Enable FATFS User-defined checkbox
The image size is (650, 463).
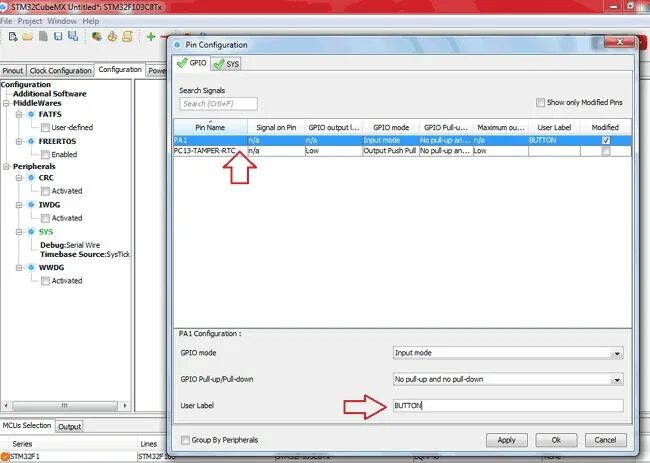pos(45,127)
